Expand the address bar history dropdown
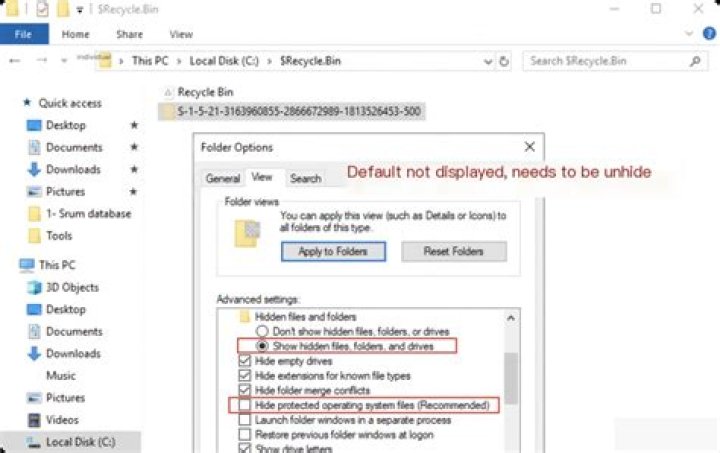720x453 pixels. tap(488, 61)
